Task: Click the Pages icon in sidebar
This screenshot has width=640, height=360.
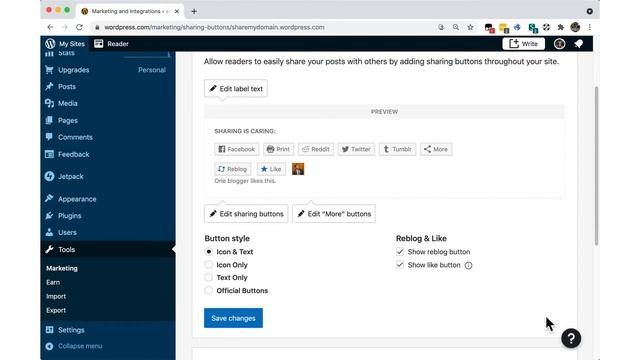Action: pos(49,120)
